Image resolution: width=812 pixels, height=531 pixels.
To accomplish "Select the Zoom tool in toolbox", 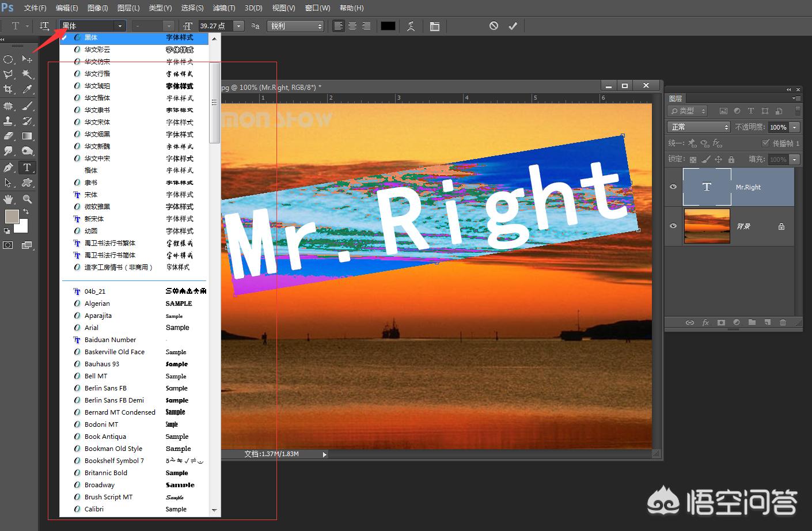I will [x=27, y=199].
